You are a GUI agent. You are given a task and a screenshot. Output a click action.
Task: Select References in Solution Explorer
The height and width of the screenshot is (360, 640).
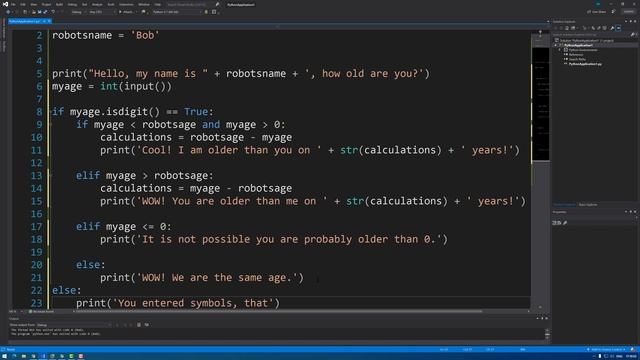click(576, 55)
